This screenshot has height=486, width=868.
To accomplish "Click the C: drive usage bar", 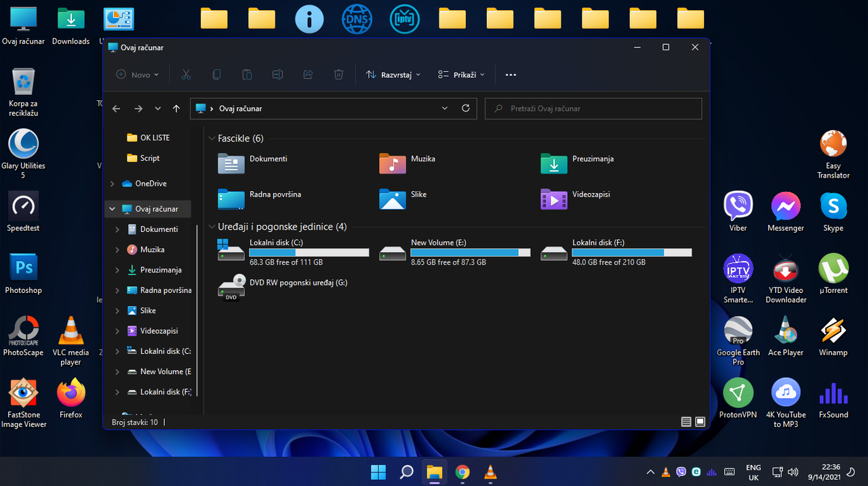I will [x=309, y=252].
